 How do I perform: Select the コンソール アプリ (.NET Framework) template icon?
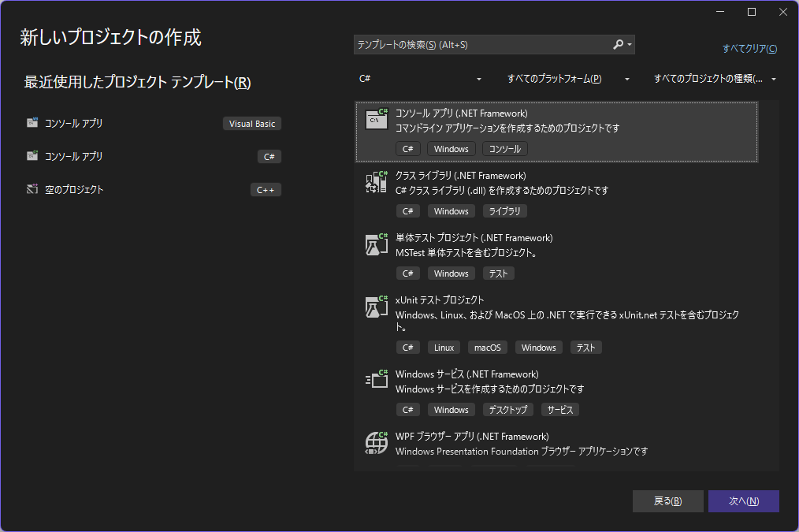[x=377, y=119]
